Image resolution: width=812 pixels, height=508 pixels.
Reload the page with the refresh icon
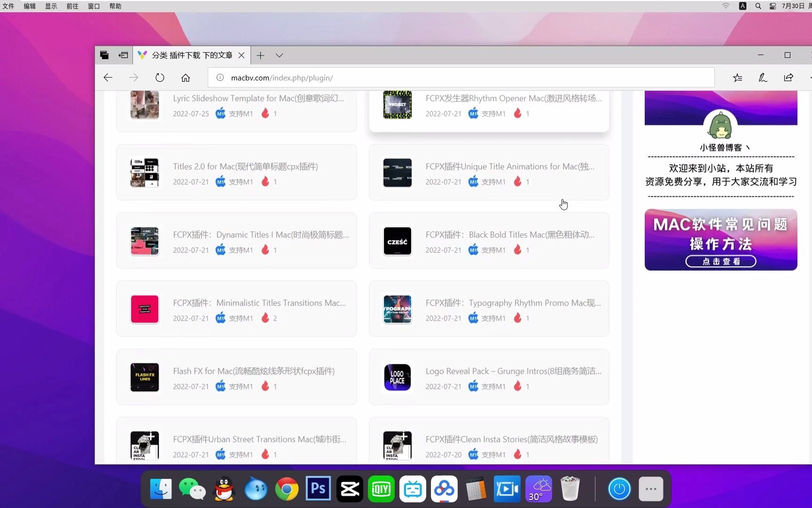(x=160, y=78)
